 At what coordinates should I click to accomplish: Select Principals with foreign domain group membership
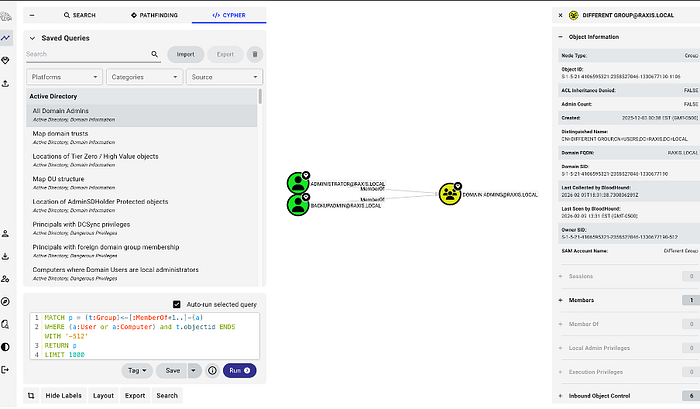pos(142,251)
